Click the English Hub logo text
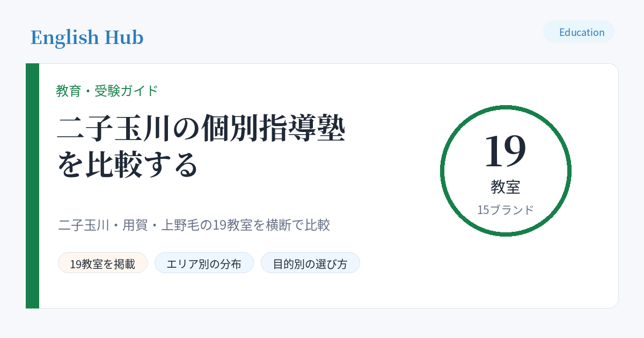Image resolution: width=644 pixels, height=338 pixels. tap(87, 38)
